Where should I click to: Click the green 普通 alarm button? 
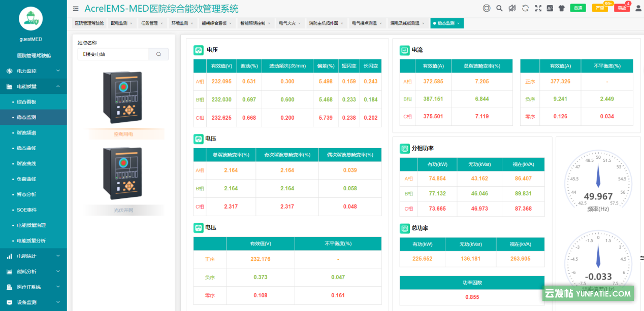578,8
